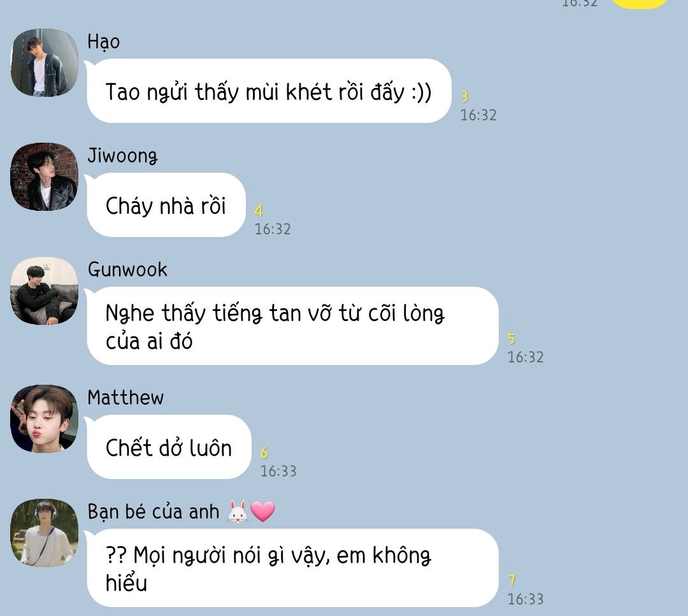Open Hạo's profile picture
Image resolution: width=688 pixels, height=616 pixels.
click(x=45, y=62)
